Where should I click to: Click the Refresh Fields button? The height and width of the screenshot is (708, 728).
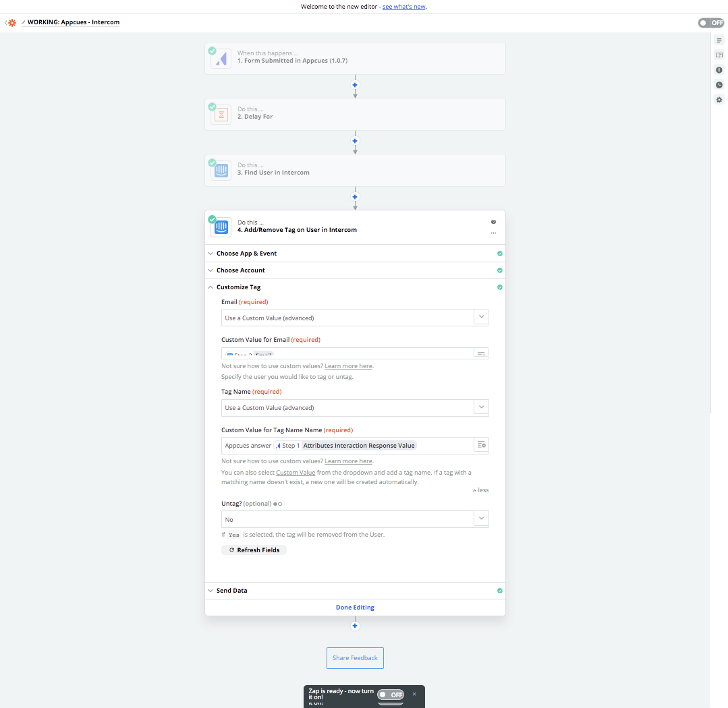(x=254, y=550)
